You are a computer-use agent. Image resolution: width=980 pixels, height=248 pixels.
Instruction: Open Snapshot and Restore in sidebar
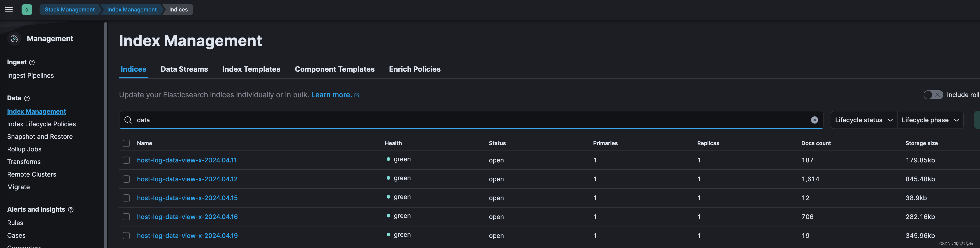pos(40,137)
